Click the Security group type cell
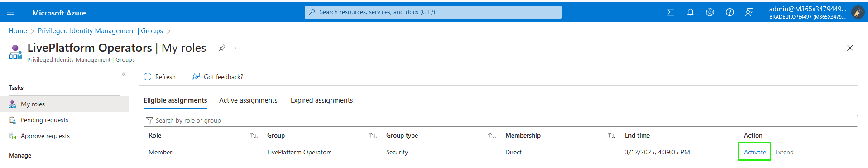This screenshot has height=168, width=868. pyautogui.click(x=397, y=152)
